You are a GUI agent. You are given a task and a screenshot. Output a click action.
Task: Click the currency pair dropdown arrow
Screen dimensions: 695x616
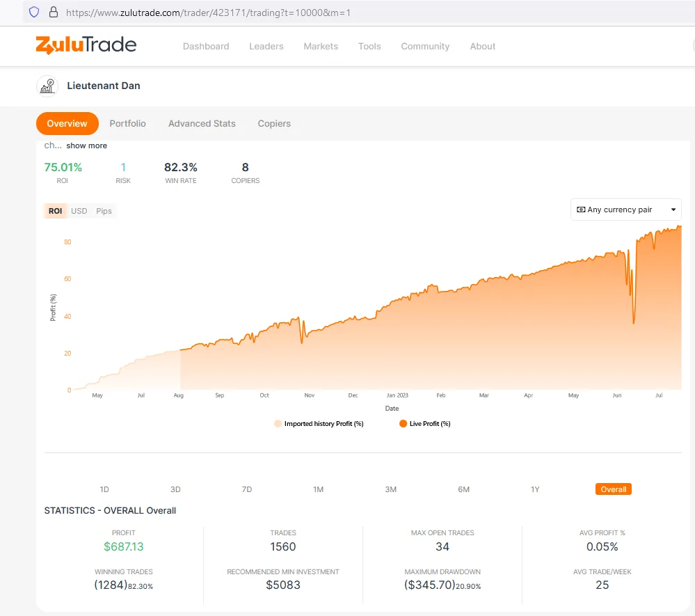pyautogui.click(x=673, y=210)
